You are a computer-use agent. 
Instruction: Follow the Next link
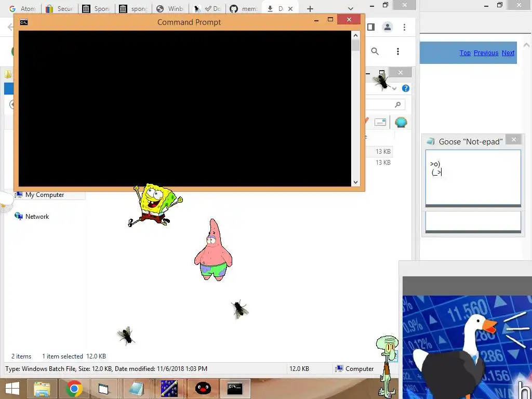click(508, 53)
